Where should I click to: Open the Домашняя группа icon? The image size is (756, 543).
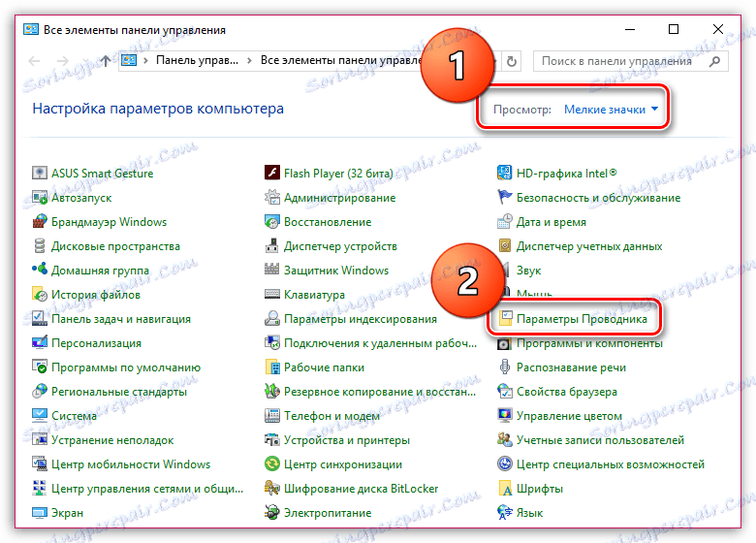(x=39, y=271)
